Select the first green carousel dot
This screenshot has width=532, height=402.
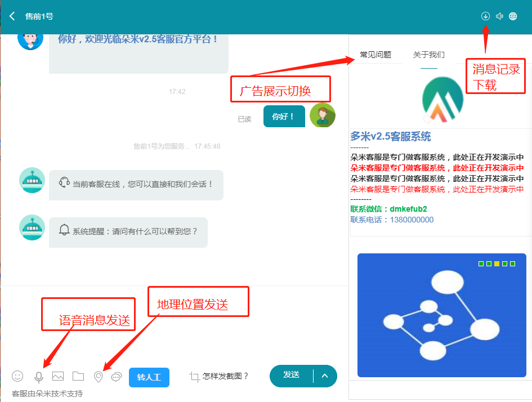coord(481,264)
